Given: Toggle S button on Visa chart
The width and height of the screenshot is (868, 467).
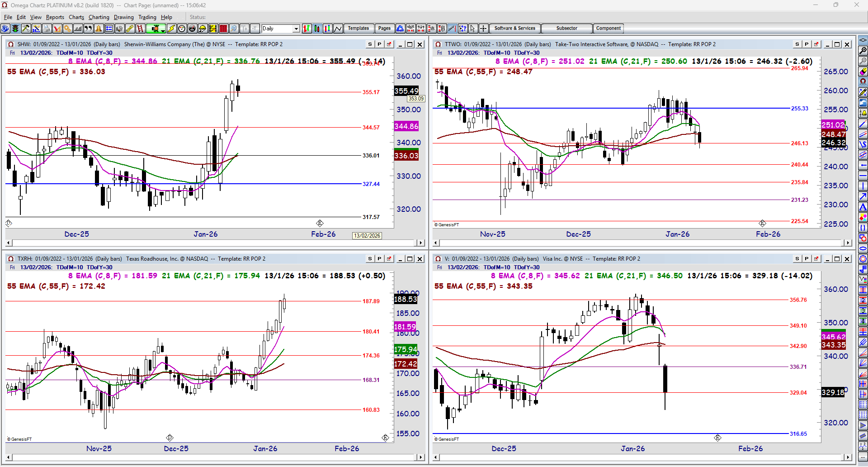Looking at the screenshot, I should (797, 259).
